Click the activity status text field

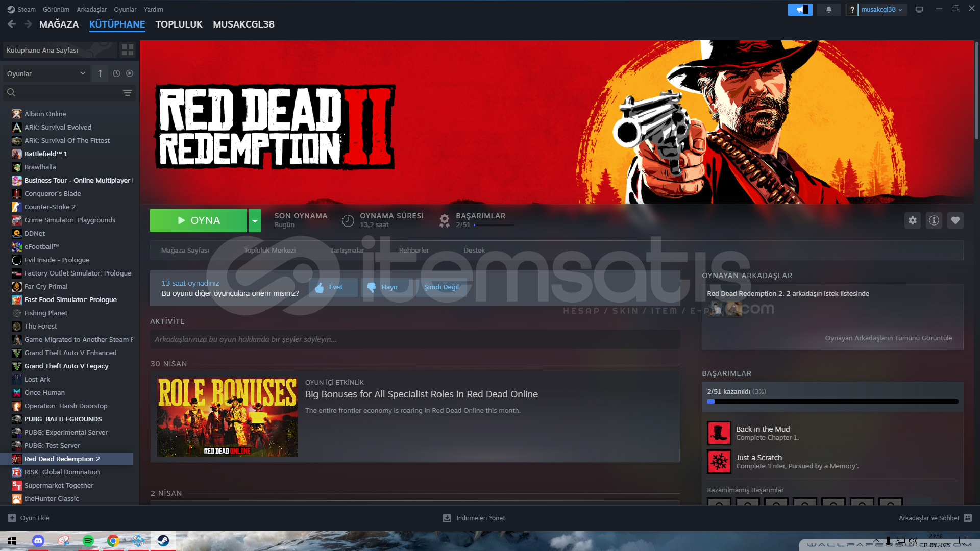415,339
